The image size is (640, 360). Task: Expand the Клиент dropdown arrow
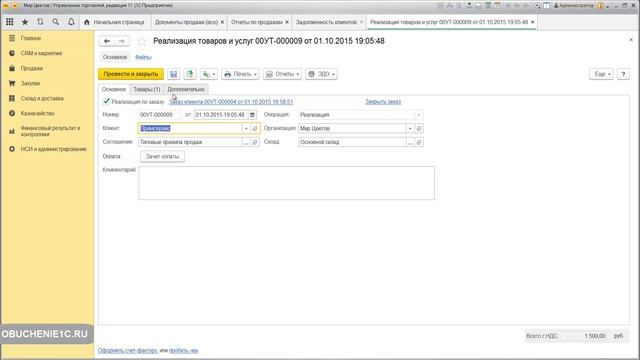[246, 129]
